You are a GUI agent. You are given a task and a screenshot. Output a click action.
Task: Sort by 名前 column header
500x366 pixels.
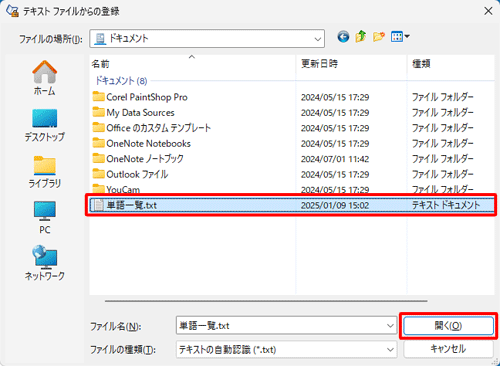192,64
